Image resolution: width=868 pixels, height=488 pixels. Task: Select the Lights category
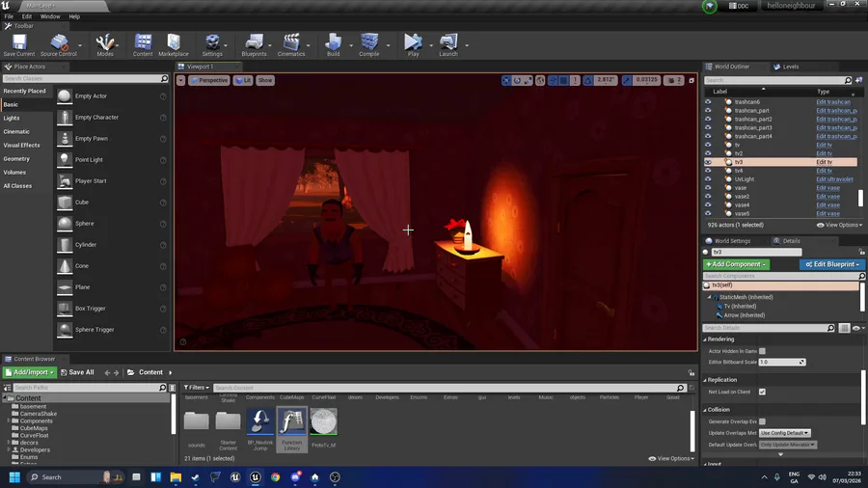12,118
